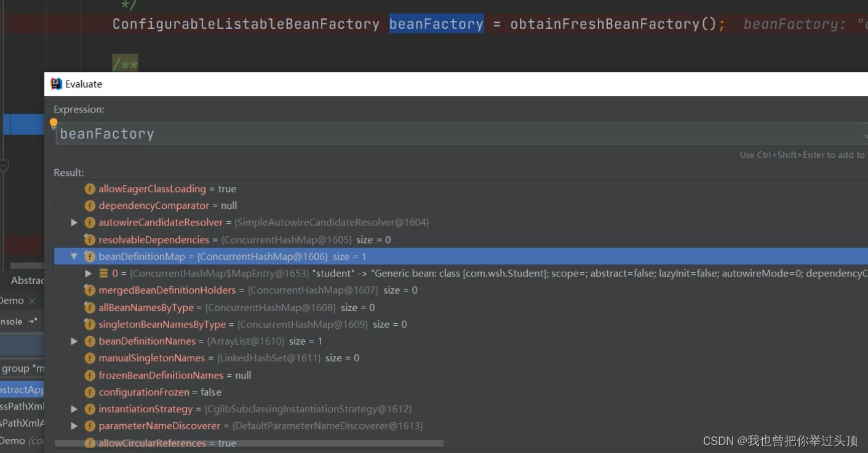
Task: Click into the beanFactory expression input field
Action: 461,134
